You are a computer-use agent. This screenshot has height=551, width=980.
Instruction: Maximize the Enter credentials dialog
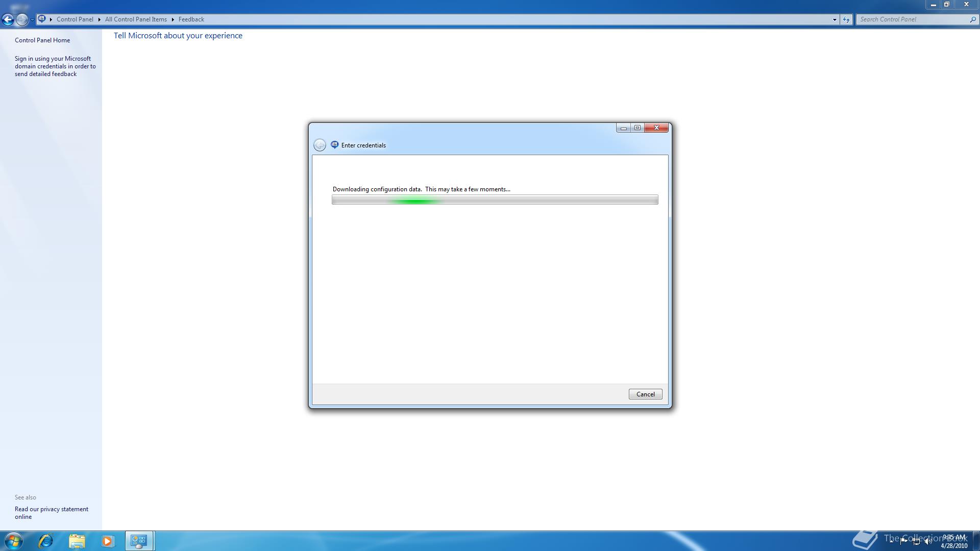coord(638,128)
